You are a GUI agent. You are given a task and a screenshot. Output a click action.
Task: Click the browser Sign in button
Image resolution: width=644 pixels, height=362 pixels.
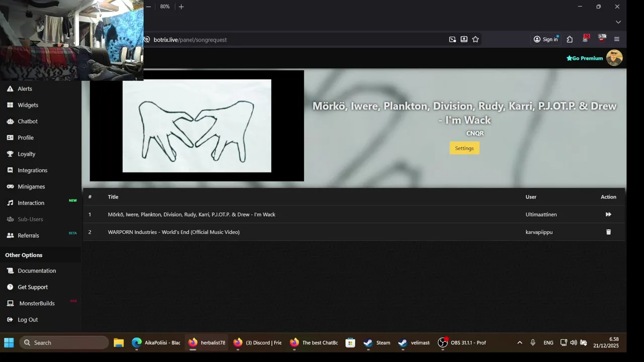(546, 39)
